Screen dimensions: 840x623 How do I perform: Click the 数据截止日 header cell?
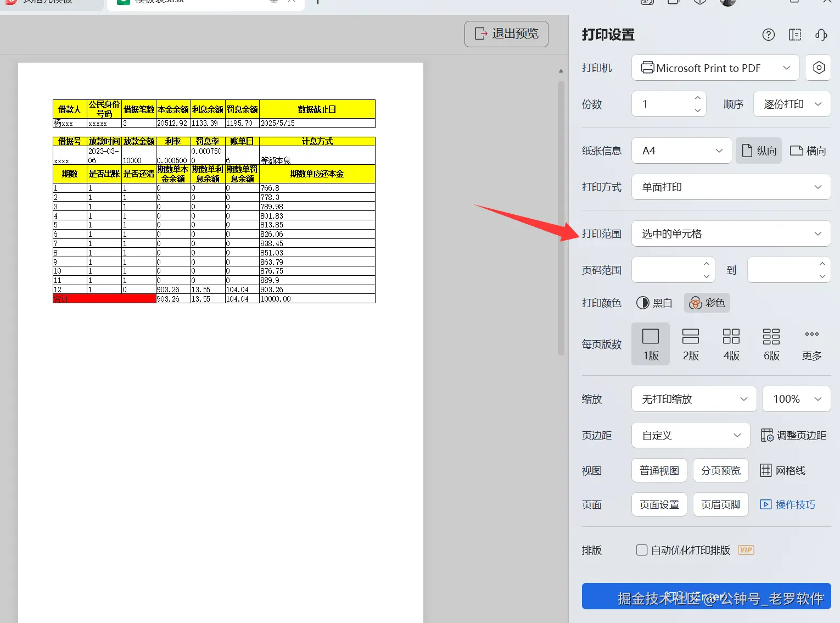pyautogui.click(x=317, y=109)
